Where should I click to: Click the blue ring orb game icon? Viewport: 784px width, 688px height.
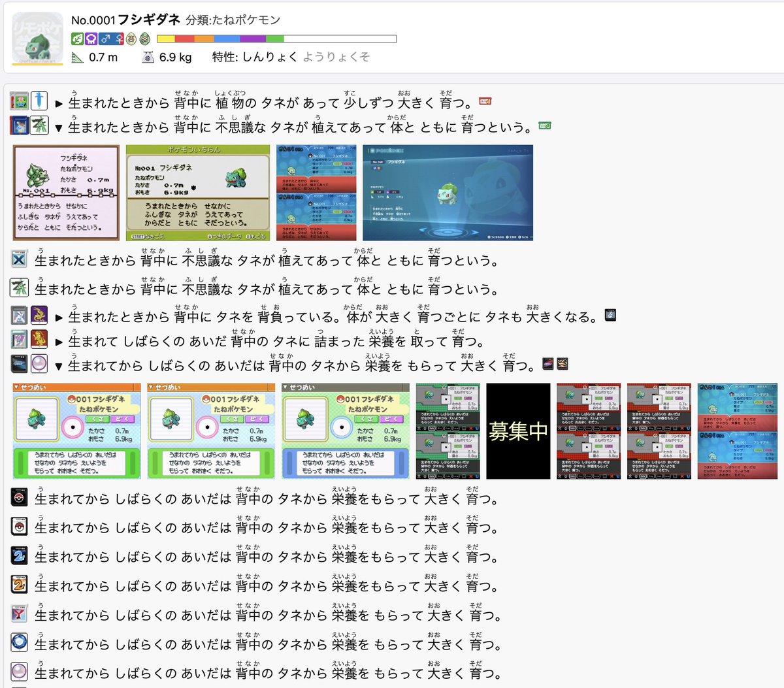tap(20, 643)
